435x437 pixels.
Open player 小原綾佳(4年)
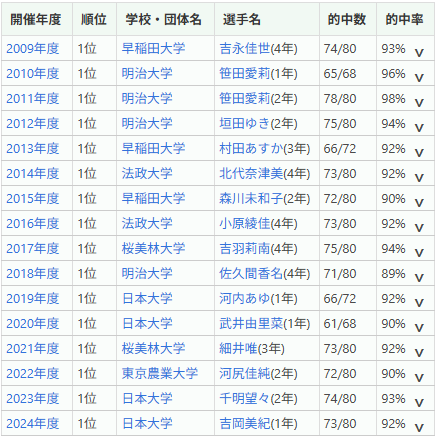[258, 224]
